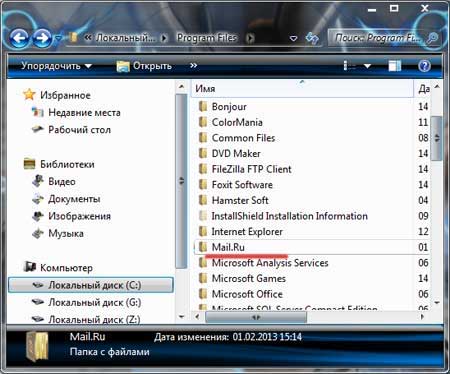Click the Да... date column header
The height and width of the screenshot is (374, 450).
pos(424,89)
